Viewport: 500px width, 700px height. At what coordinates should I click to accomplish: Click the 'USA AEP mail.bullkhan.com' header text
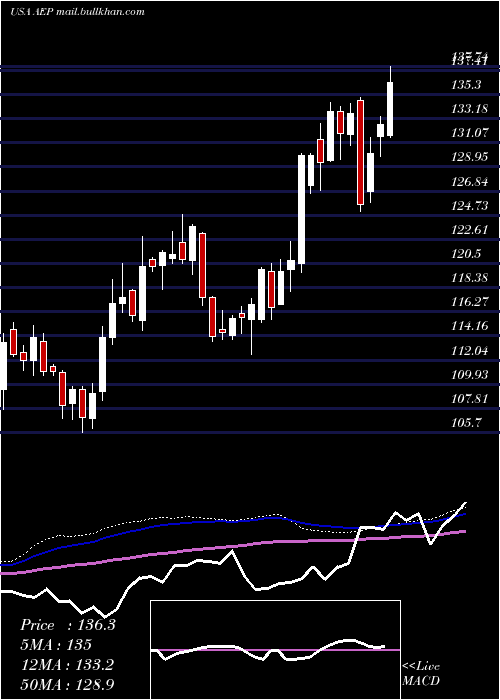tap(77, 12)
